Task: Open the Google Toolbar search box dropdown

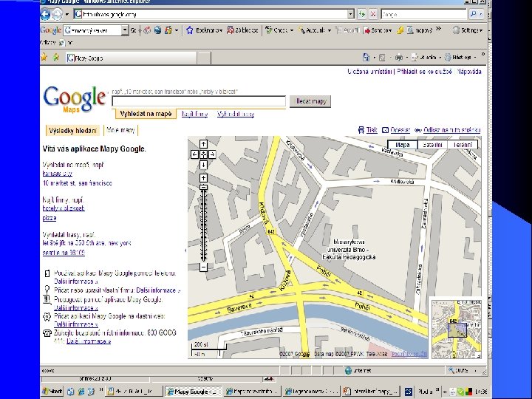Action: (125, 30)
